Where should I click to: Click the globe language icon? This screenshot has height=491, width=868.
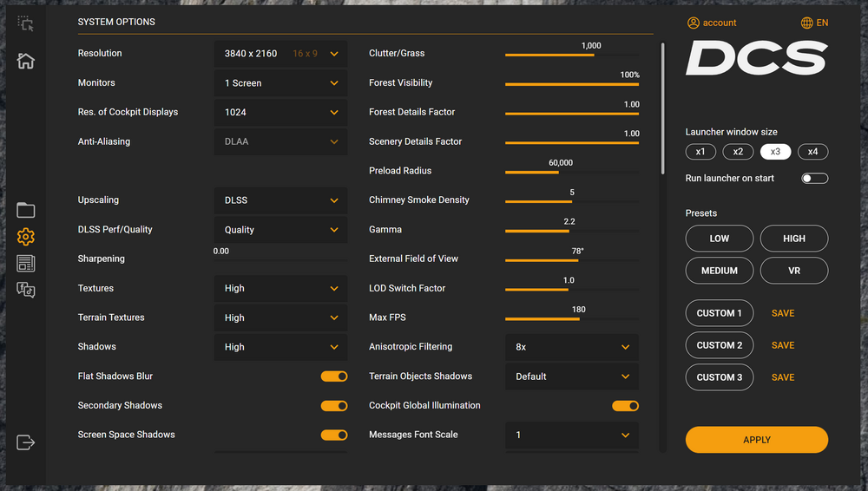click(807, 23)
